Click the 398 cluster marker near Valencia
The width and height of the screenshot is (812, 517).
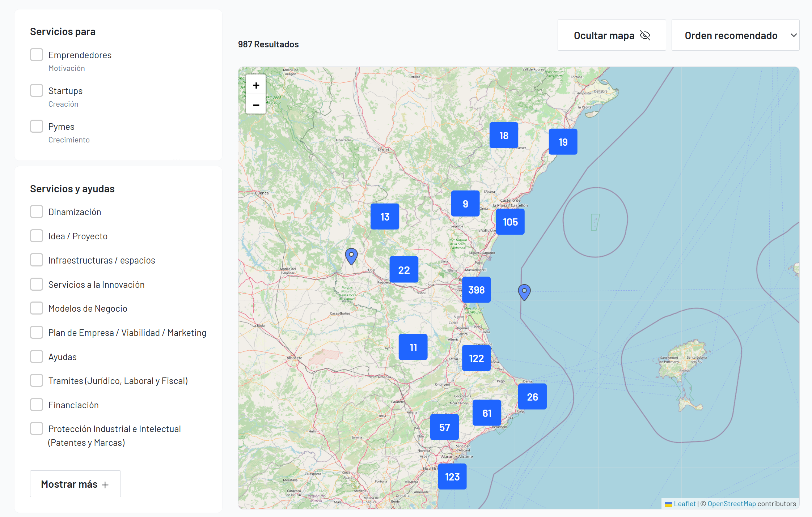pyautogui.click(x=476, y=290)
